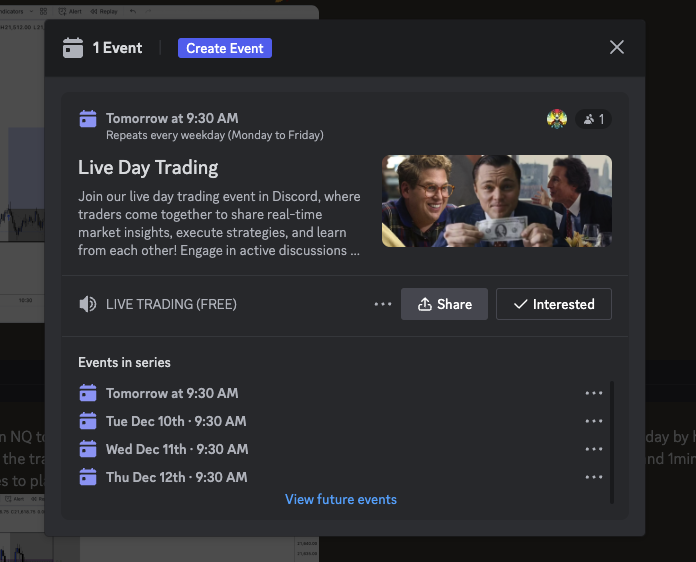Open the LIVE TRADING (FREE) voice channel
696x562 pixels.
coord(171,304)
